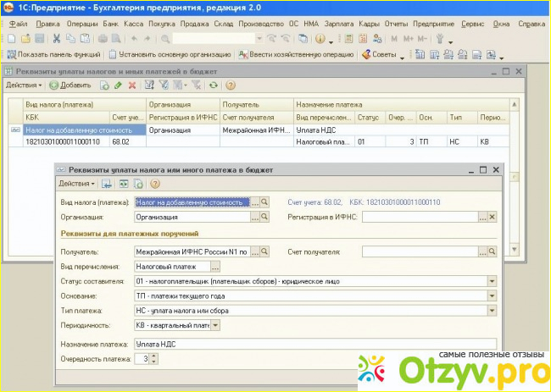Click the Назначение платежа text field

click(314, 345)
